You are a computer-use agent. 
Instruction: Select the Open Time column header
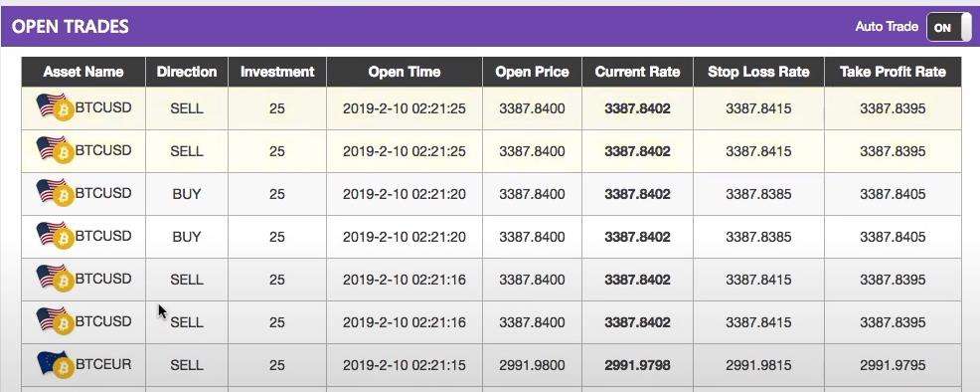click(405, 72)
